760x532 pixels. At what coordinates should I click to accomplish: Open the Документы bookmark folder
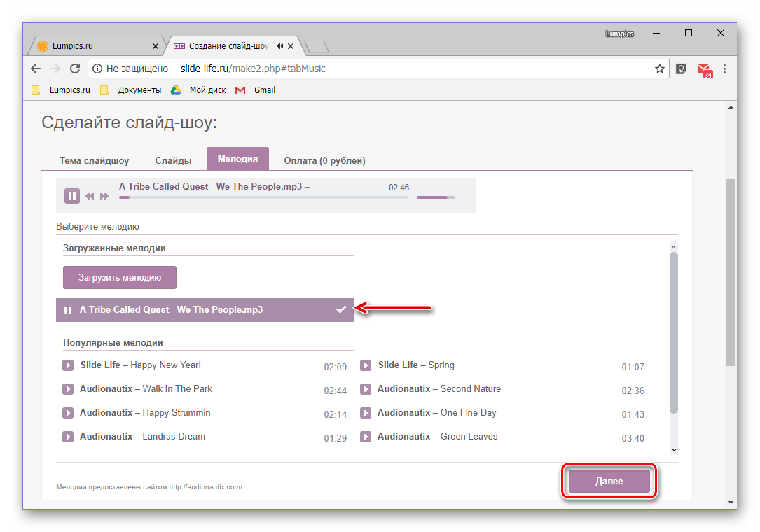tap(131, 90)
